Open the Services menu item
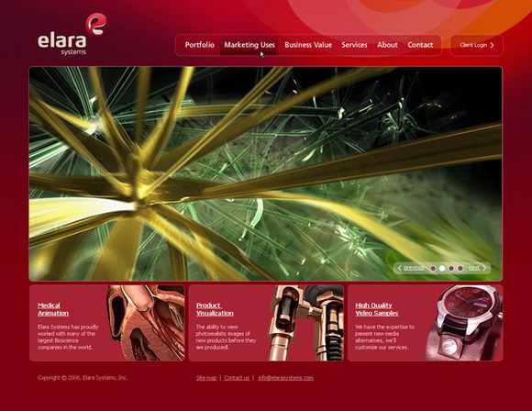 click(354, 45)
